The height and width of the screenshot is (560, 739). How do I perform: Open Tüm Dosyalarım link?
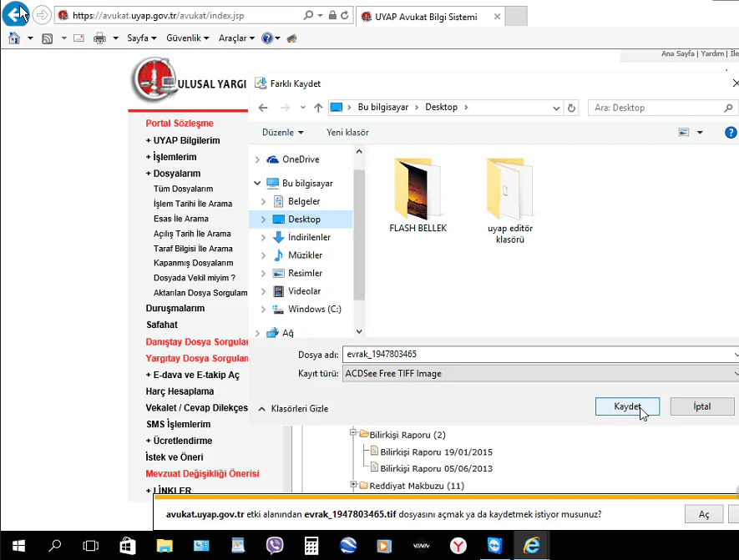(184, 189)
